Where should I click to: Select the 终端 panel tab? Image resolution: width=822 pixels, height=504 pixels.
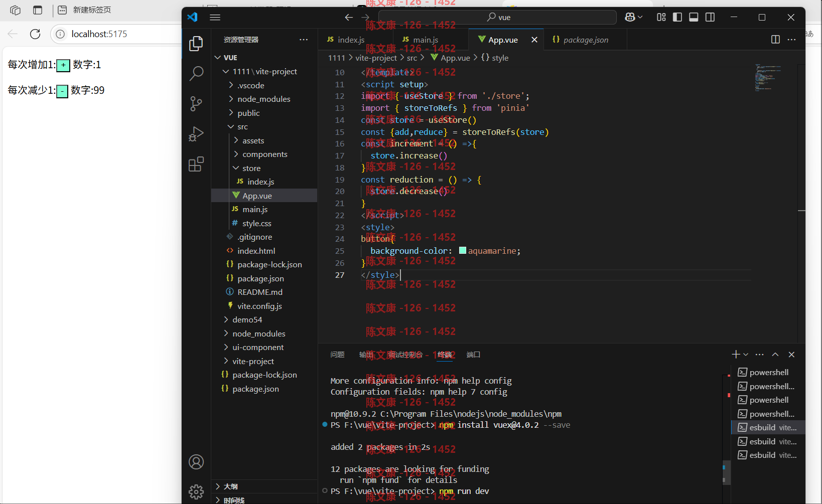(445, 355)
